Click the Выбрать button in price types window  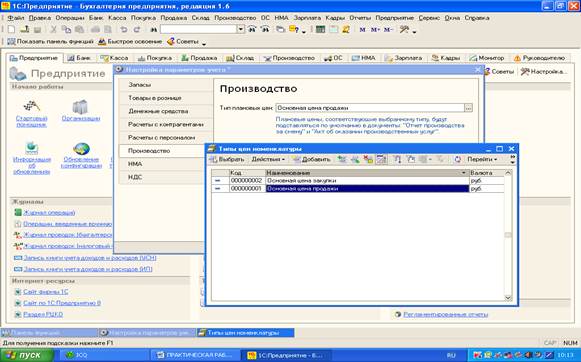click(227, 159)
